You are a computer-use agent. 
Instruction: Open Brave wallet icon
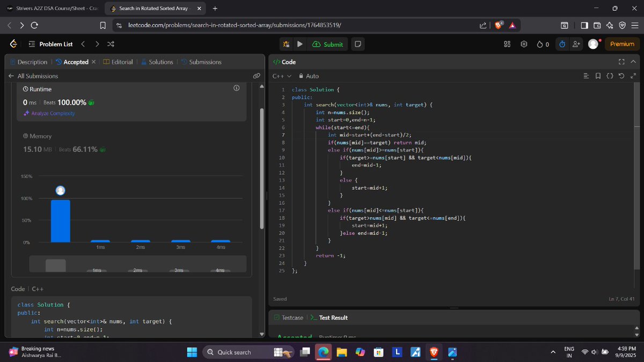coord(597,25)
